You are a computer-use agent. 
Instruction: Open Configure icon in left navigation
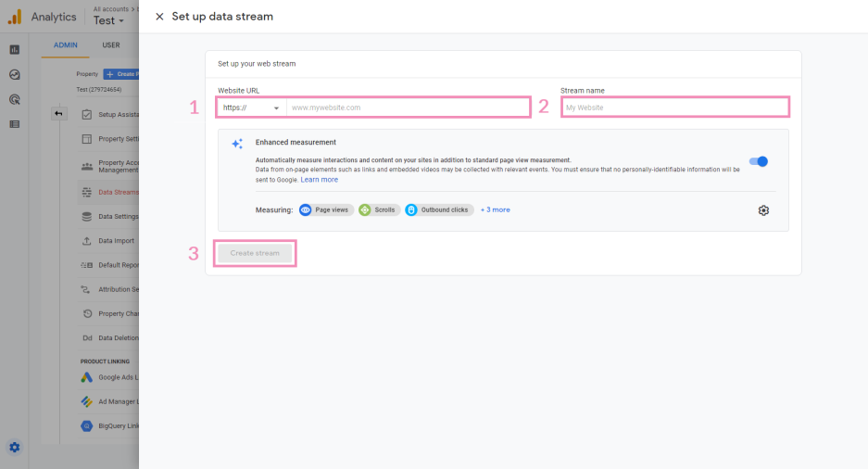click(x=15, y=123)
